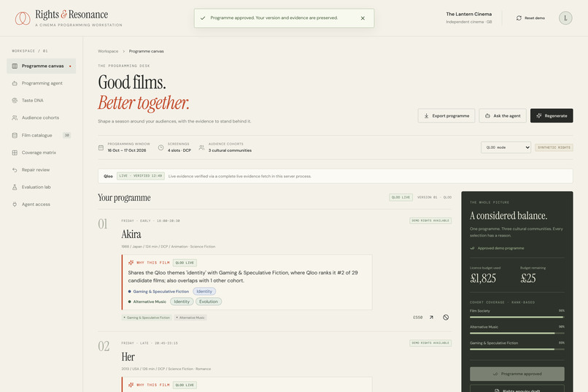
Task: Click the Repair review undo icon
Action: tap(15, 170)
